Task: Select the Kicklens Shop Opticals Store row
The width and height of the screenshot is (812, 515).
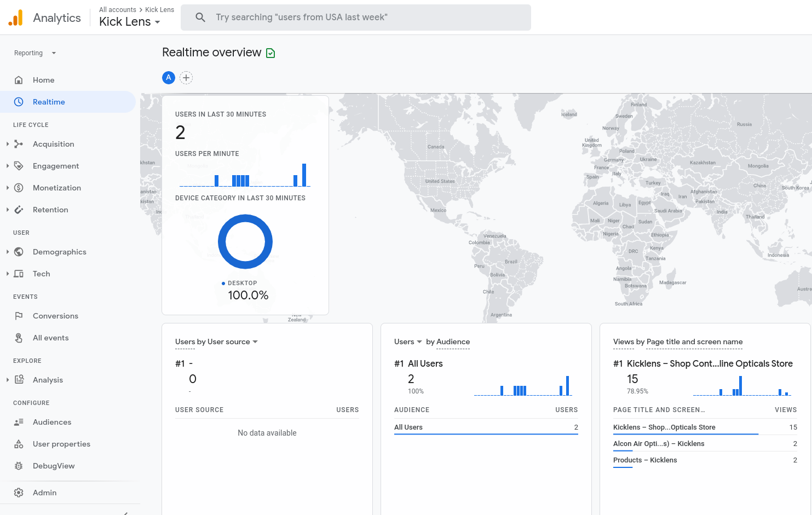Action: [x=705, y=427]
